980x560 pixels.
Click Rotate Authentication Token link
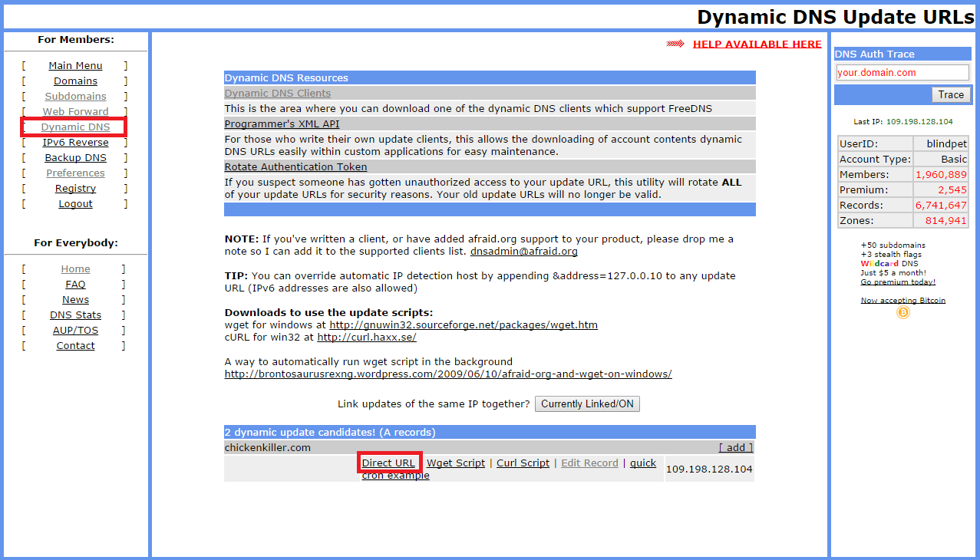pyautogui.click(x=295, y=167)
